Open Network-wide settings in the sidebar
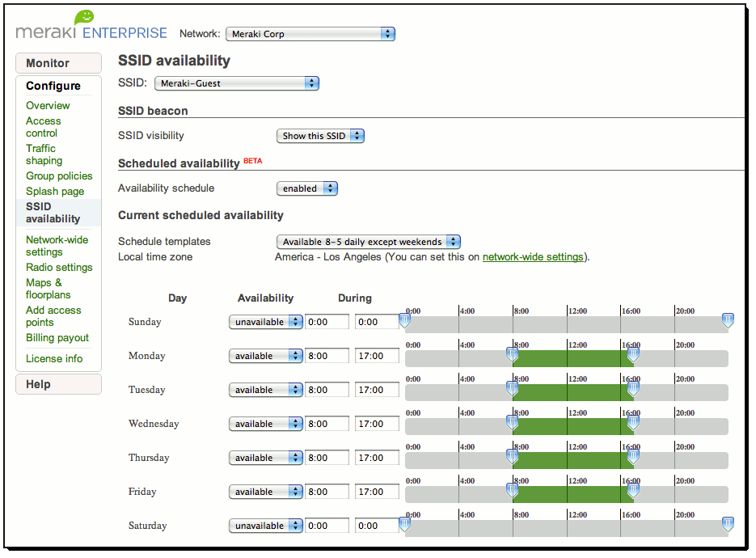Viewport: 756px width, 558px height. click(57, 246)
